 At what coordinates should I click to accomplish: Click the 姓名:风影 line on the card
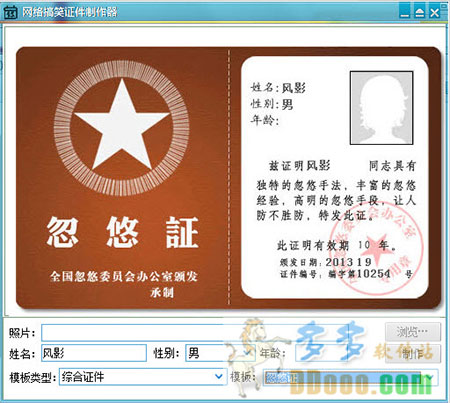pyautogui.click(x=278, y=87)
